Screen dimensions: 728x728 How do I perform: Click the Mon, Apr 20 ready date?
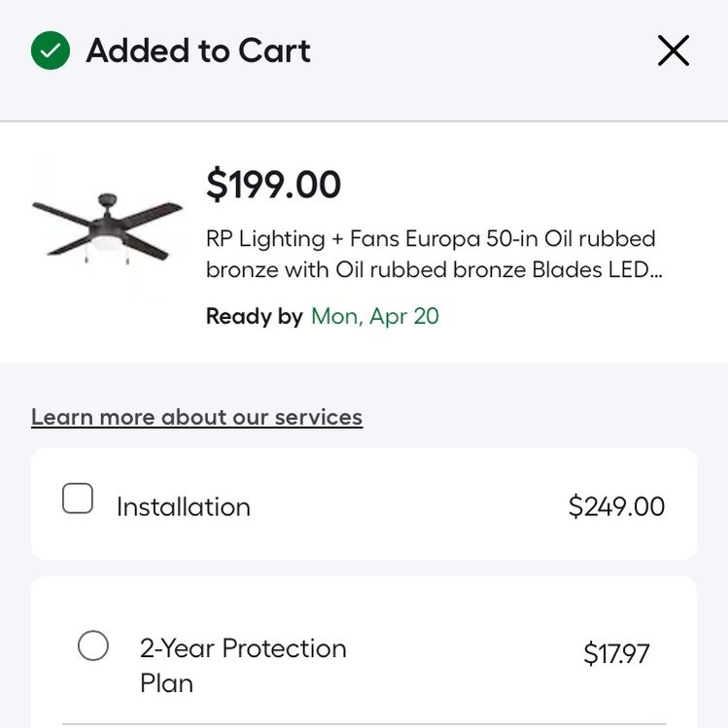pos(374,316)
